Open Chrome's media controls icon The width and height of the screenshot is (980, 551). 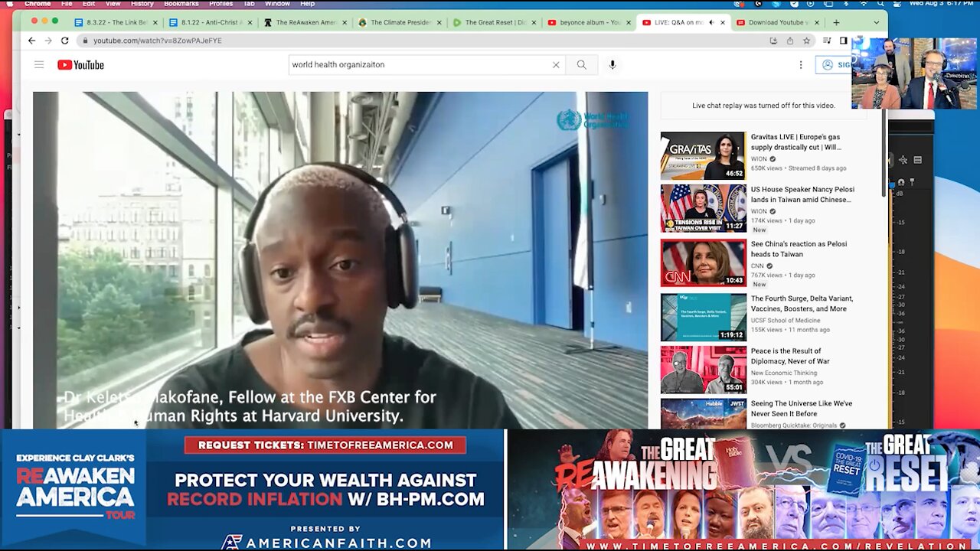pos(827,41)
